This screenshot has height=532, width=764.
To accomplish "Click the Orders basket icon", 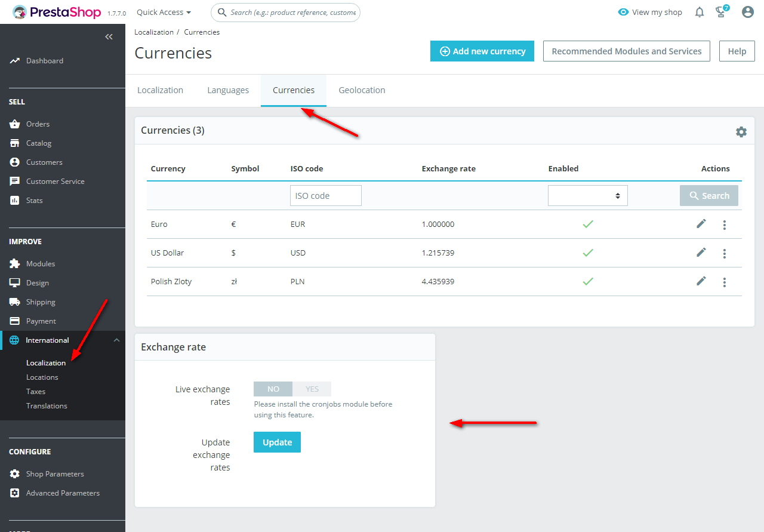I will (15, 124).
